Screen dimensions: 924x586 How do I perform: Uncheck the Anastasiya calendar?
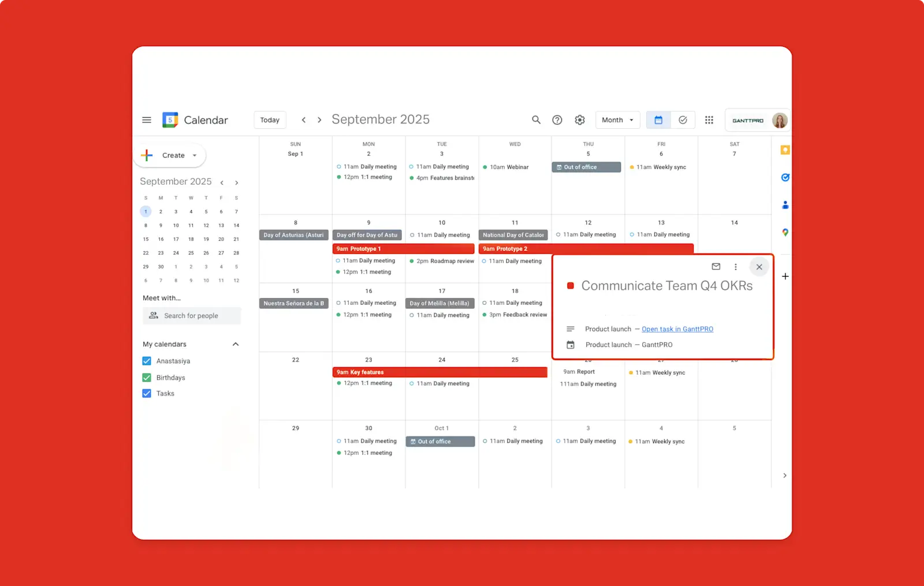(147, 361)
